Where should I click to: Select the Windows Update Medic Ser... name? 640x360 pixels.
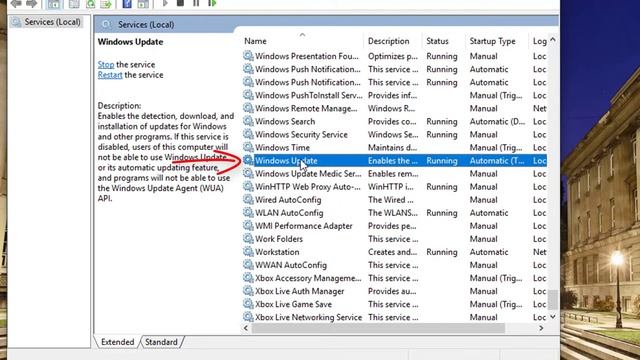(x=308, y=173)
